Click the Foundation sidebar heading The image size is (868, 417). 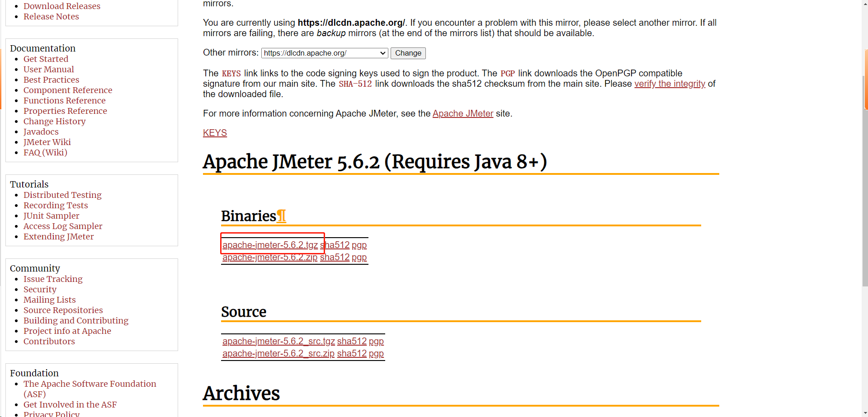[34, 373]
